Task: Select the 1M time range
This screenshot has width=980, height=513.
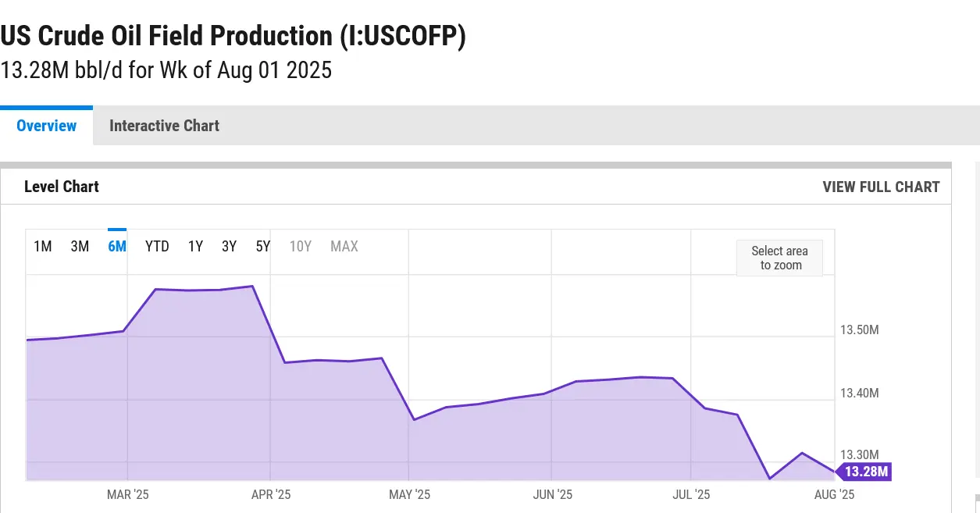Action: [x=43, y=247]
